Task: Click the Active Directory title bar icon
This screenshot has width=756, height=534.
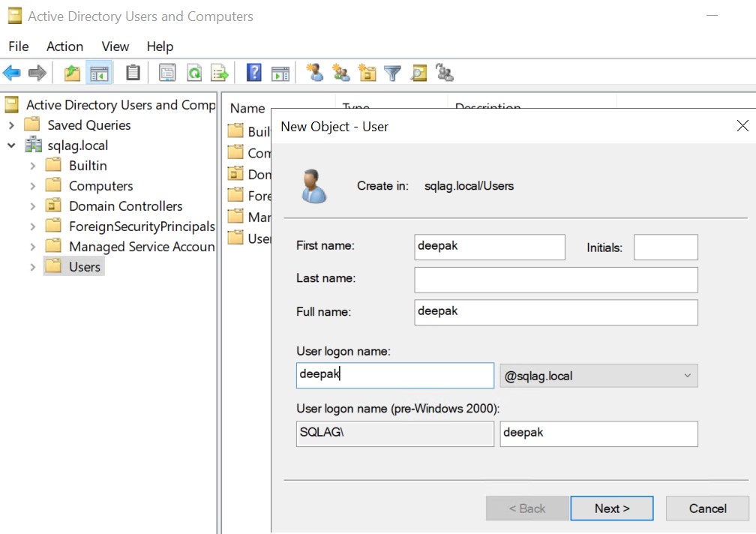Action: click(15, 16)
